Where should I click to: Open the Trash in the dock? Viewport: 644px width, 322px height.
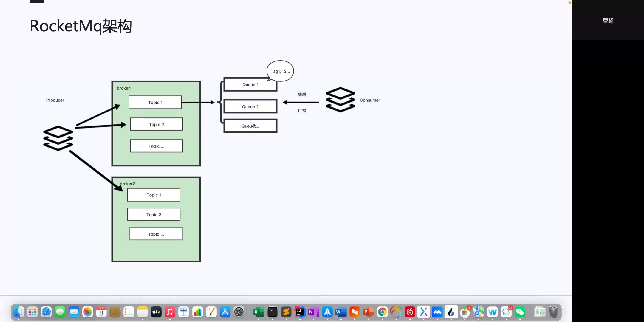click(554, 312)
